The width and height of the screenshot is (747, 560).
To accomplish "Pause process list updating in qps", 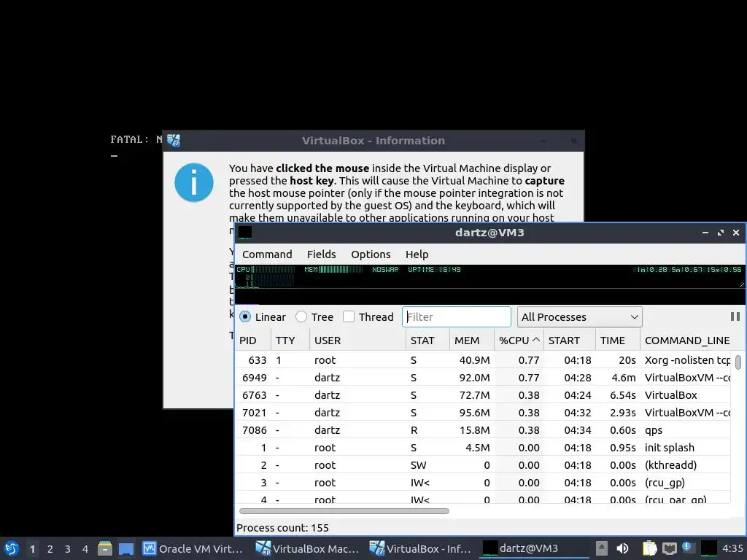I will click(735, 316).
